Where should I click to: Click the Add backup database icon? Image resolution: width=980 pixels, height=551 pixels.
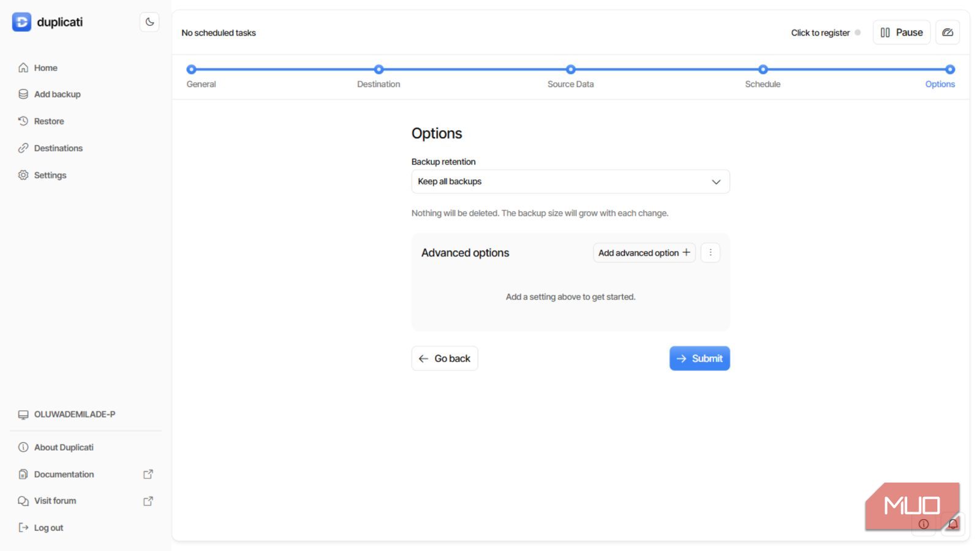(x=23, y=94)
